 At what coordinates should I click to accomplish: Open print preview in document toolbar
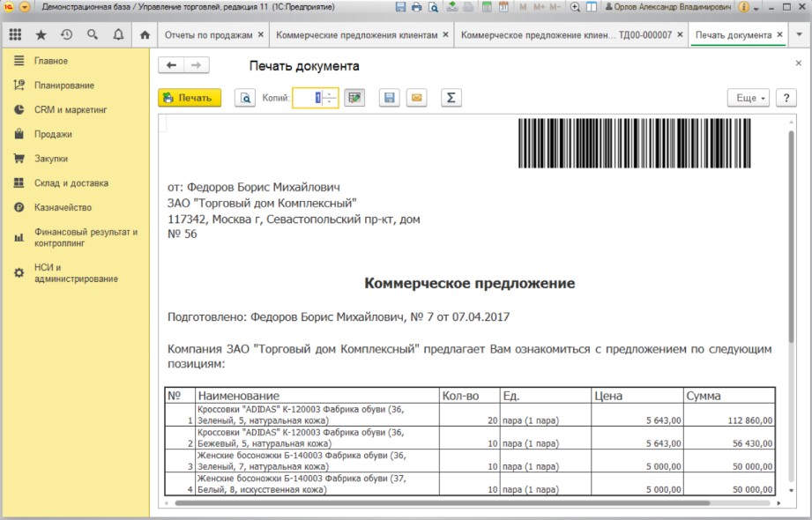tap(245, 98)
